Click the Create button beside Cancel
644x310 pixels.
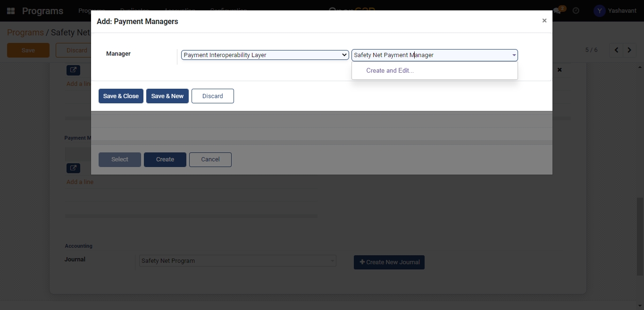165,159
